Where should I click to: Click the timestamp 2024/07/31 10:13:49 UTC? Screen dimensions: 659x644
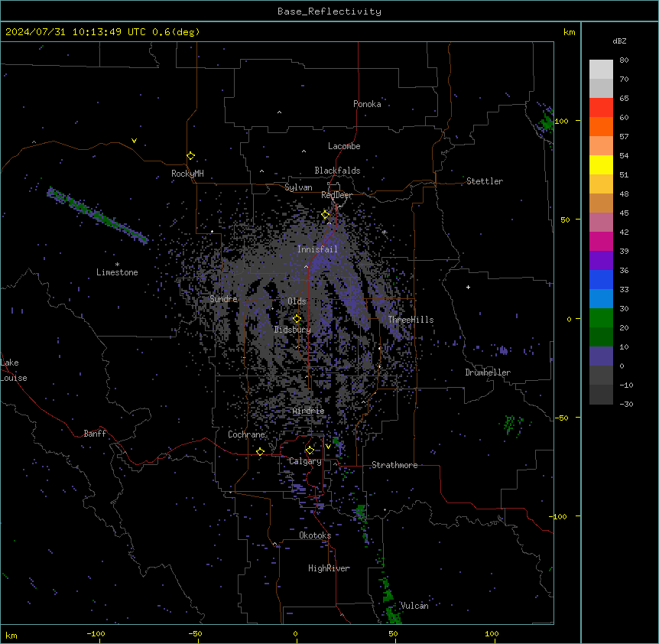pos(75,32)
